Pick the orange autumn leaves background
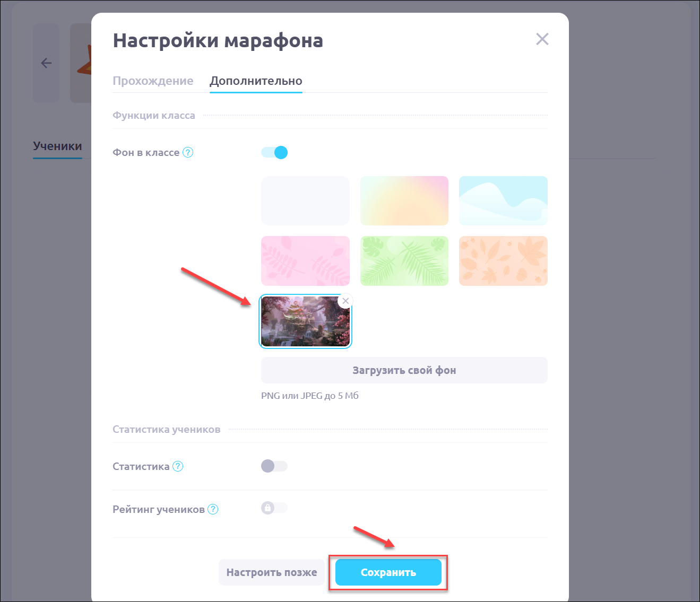 (503, 261)
